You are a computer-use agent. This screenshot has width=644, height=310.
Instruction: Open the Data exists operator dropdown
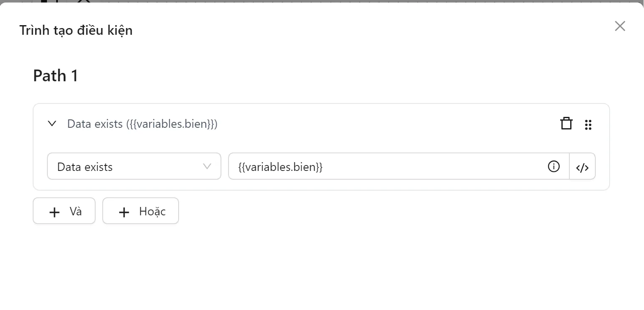coord(134,166)
